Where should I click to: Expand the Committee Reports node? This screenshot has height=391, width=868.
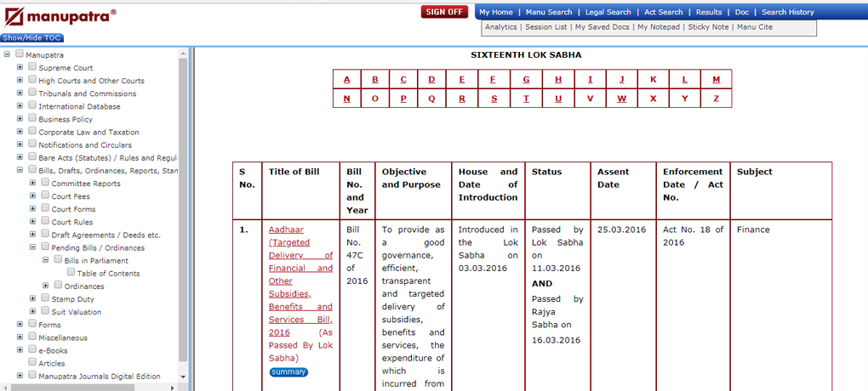[32, 183]
